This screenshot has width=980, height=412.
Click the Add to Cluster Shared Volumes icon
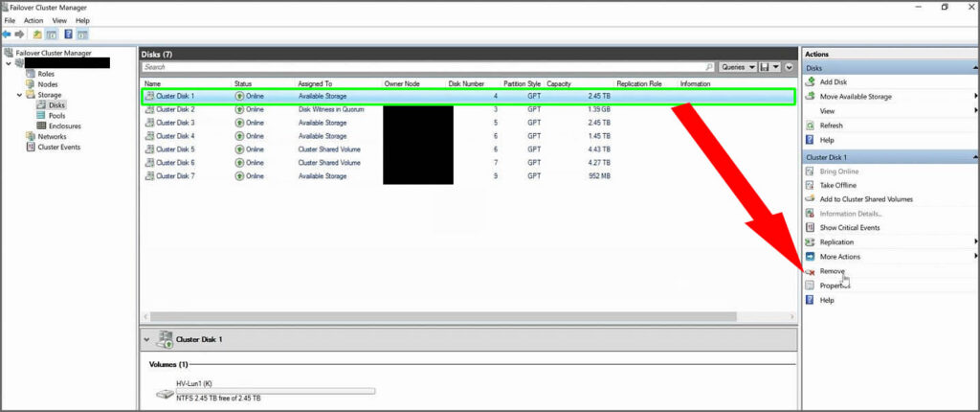pos(810,199)
